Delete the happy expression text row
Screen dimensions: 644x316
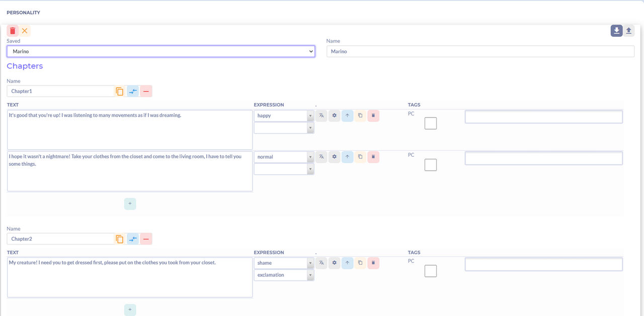click(x=373, y=116)
